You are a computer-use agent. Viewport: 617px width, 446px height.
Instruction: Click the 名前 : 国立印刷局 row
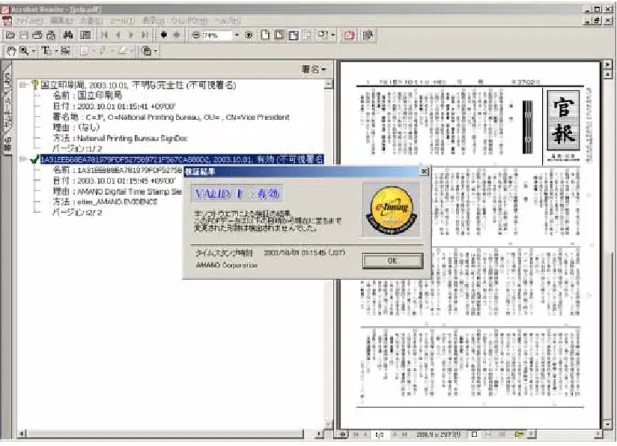pos(87,95)
